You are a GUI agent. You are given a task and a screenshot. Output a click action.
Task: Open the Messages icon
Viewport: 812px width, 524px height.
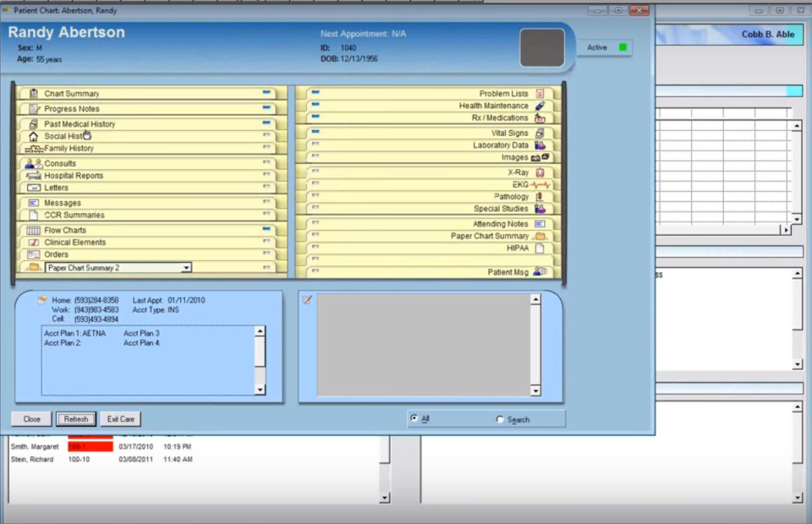pyautogui.click(x=34, y=203)
